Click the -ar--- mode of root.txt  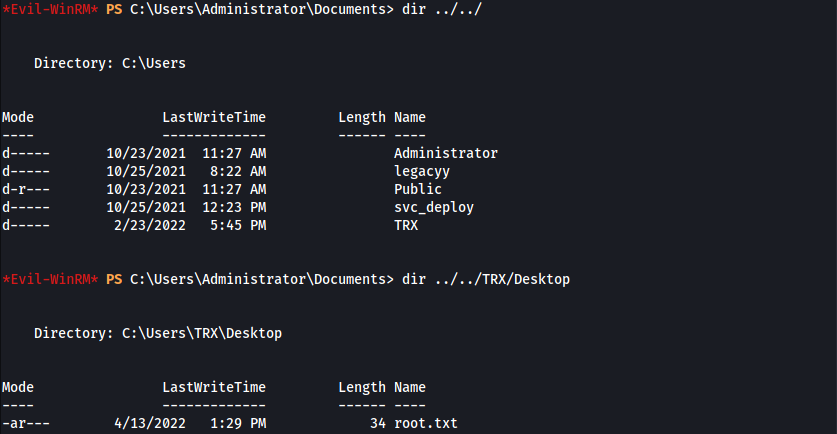coord(26,423)
